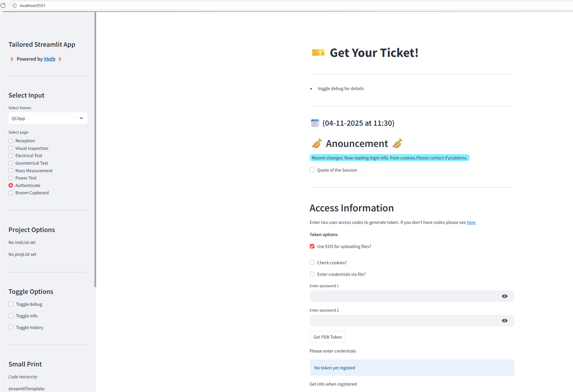The height and width of the screenshot is (392, 573).
Task: Open the here link for access codes
Action: [471, 222]
